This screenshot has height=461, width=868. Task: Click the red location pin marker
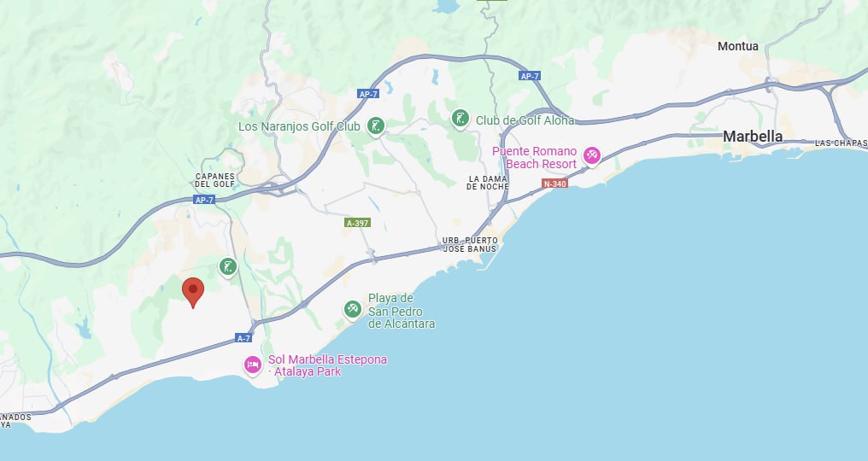click(x=192, y=292)
